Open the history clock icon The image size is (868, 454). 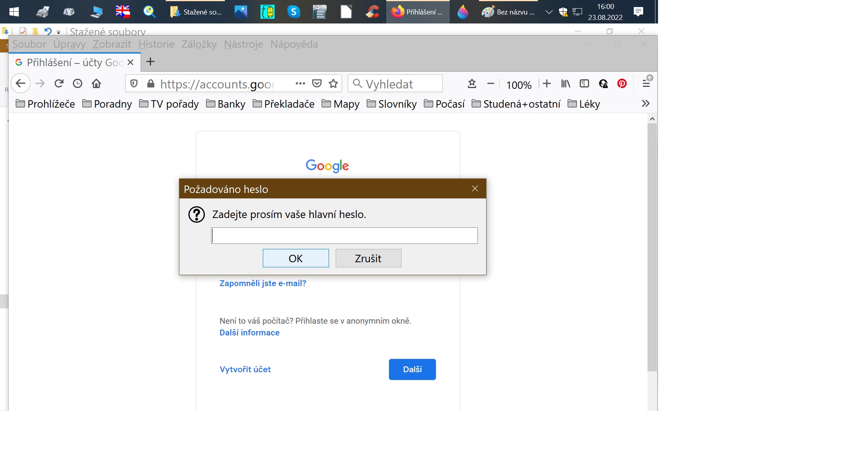(78, 83)
